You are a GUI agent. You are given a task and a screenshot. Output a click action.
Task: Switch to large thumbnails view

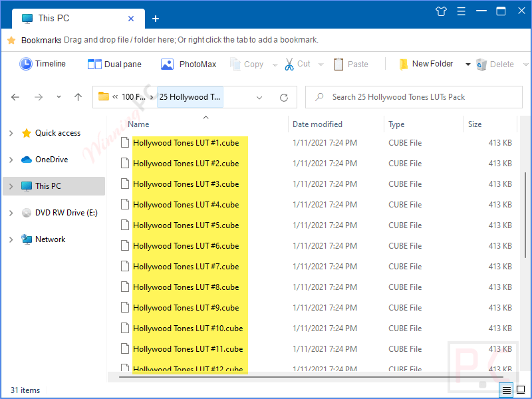tap(521, 390)
